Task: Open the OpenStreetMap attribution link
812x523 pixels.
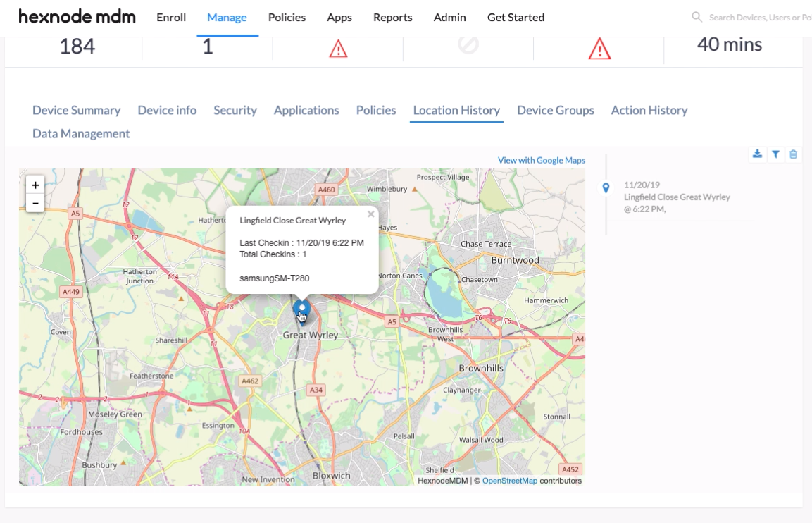Action: [x=510, y=481]
